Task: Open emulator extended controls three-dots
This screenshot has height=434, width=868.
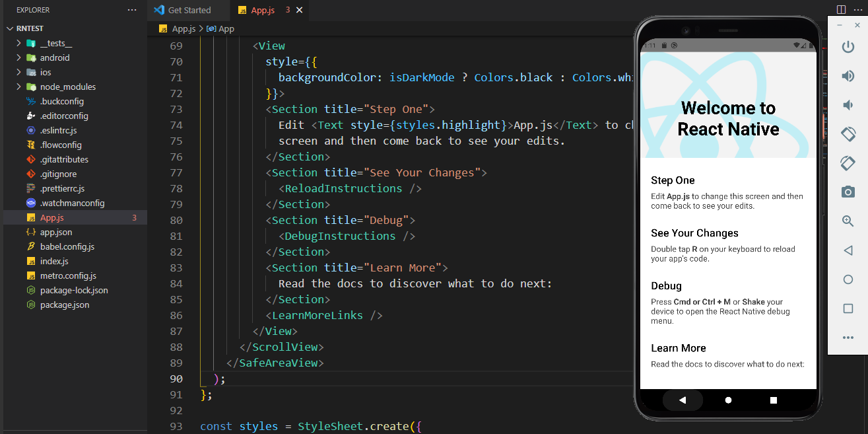Action: pos(848,338)
